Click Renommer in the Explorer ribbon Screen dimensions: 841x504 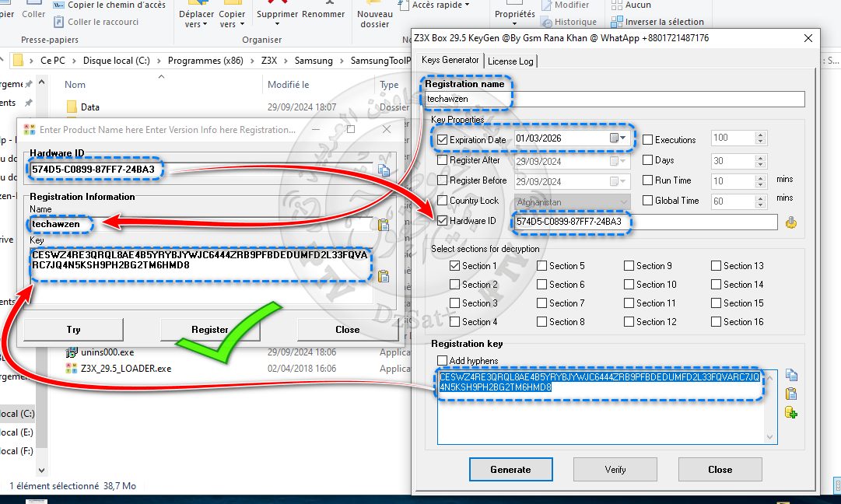coord(324,15)
